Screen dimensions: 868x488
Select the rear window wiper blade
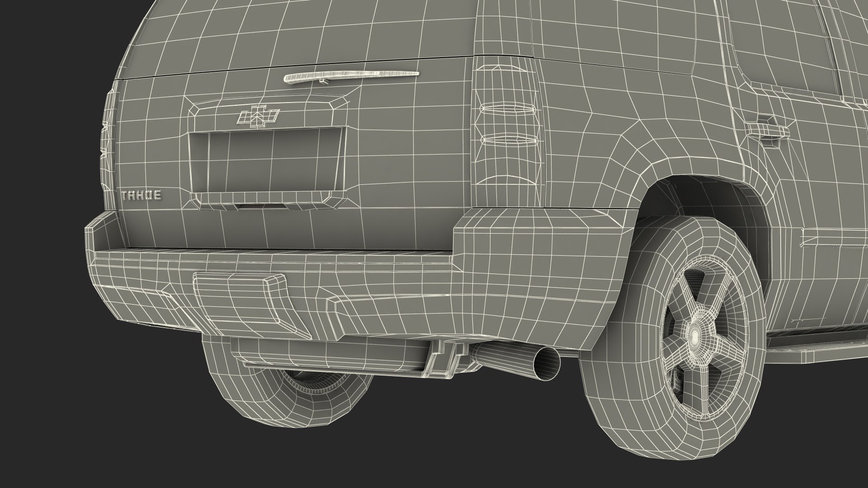click(x=351, y=76)
